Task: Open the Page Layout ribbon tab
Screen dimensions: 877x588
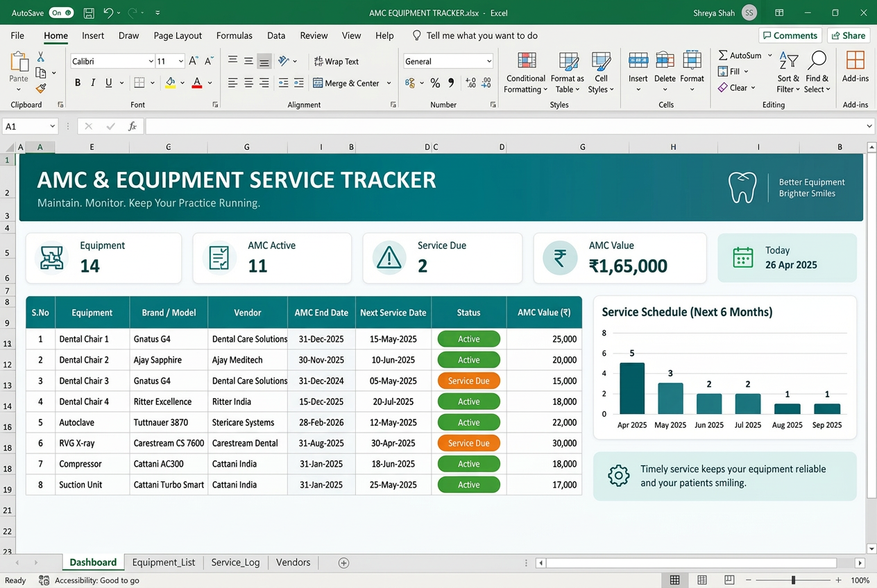Action: click(178, 35)
